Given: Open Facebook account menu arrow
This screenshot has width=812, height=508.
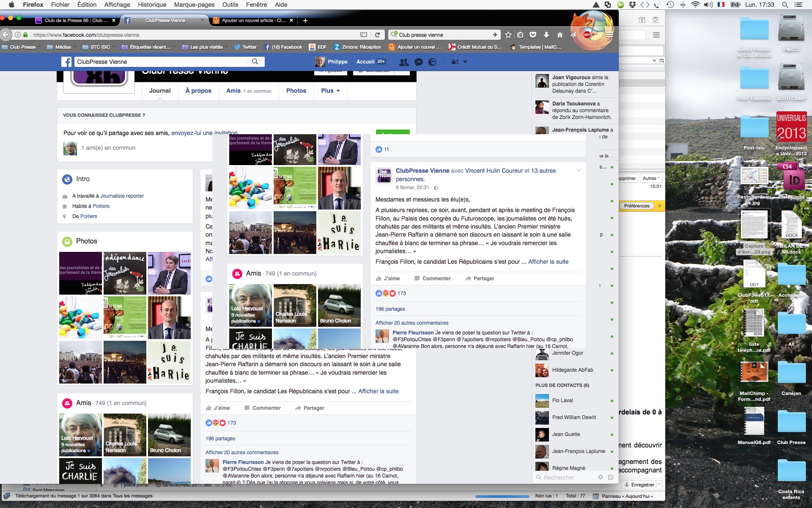Looking at the screenshot, I should click(x=465, y=62).
